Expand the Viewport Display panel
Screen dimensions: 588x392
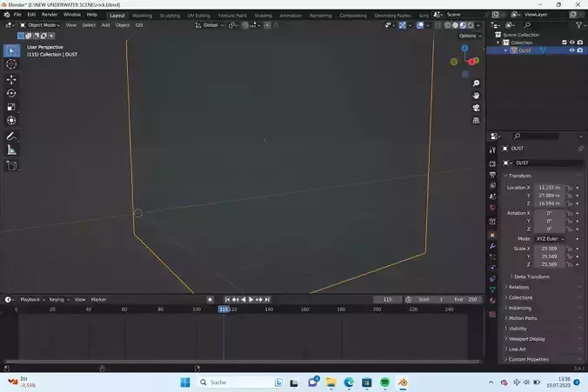point(526,339)
